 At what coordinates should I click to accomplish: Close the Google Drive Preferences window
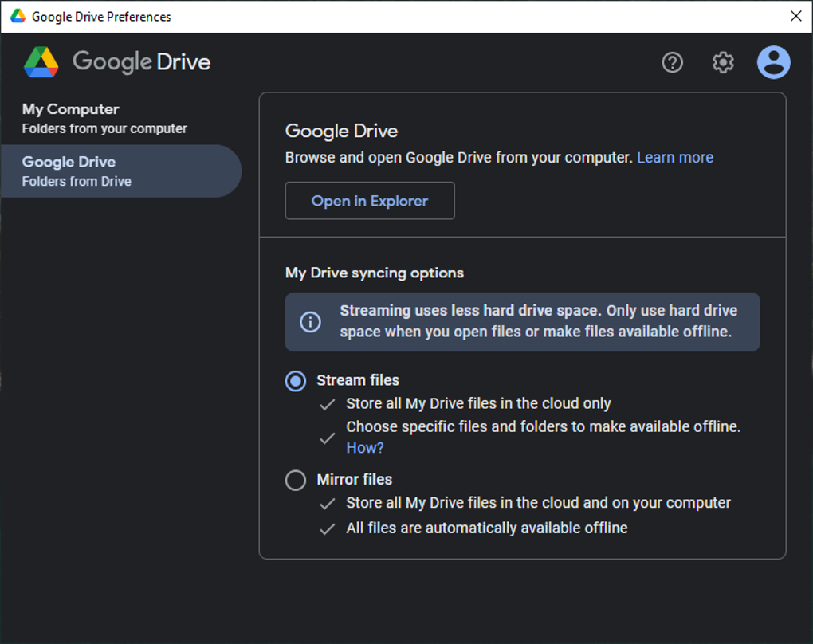click(795, 16)
